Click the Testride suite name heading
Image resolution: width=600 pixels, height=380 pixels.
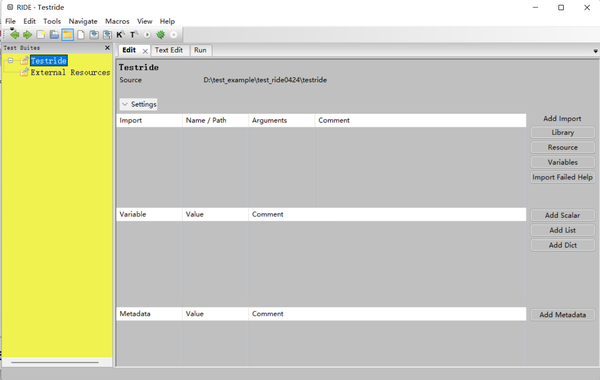[139, 67]
